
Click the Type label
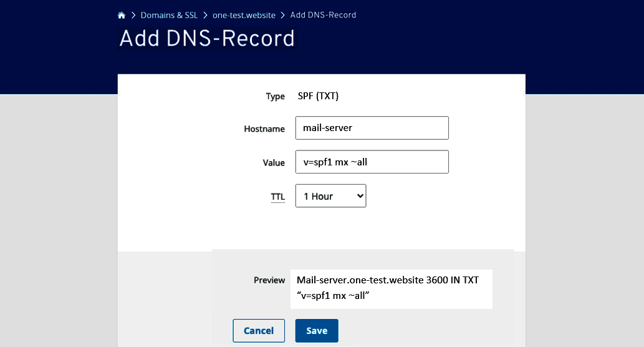pos(275,96)
